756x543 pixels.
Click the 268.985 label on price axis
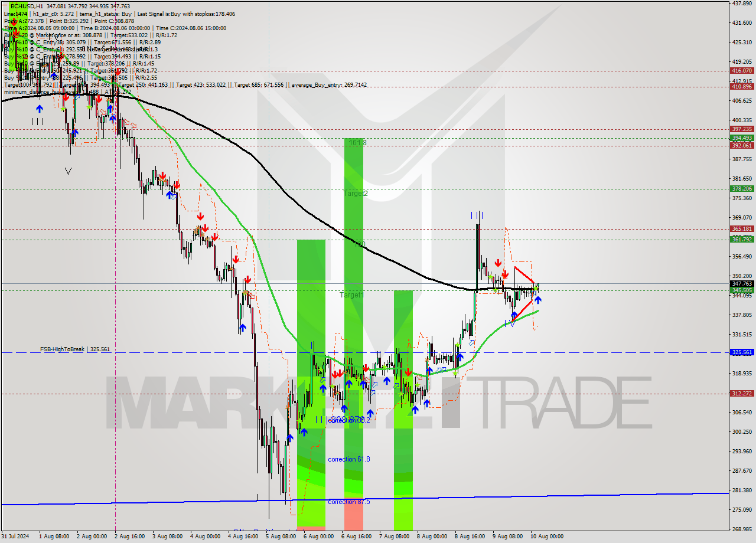pyautogui.click(x=742, y=529)
